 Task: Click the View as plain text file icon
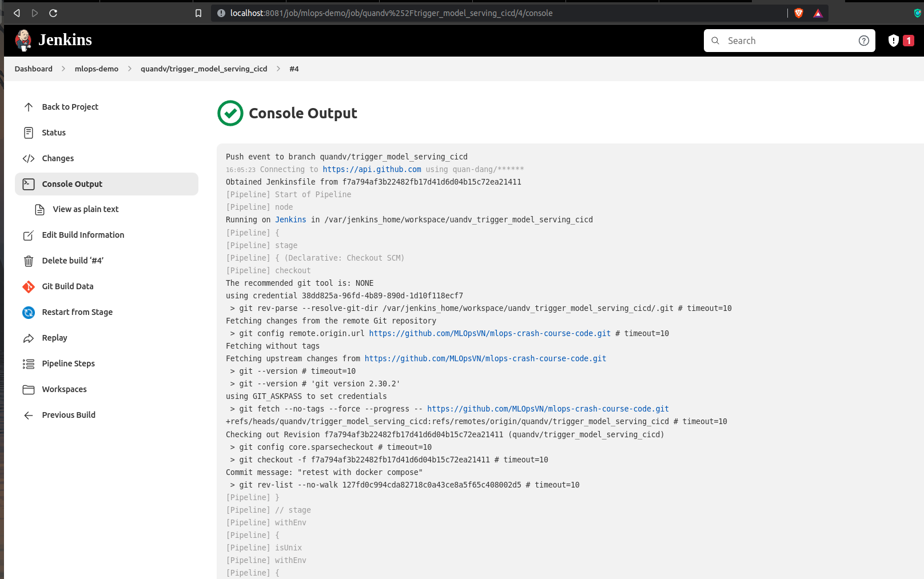(39, 209)
